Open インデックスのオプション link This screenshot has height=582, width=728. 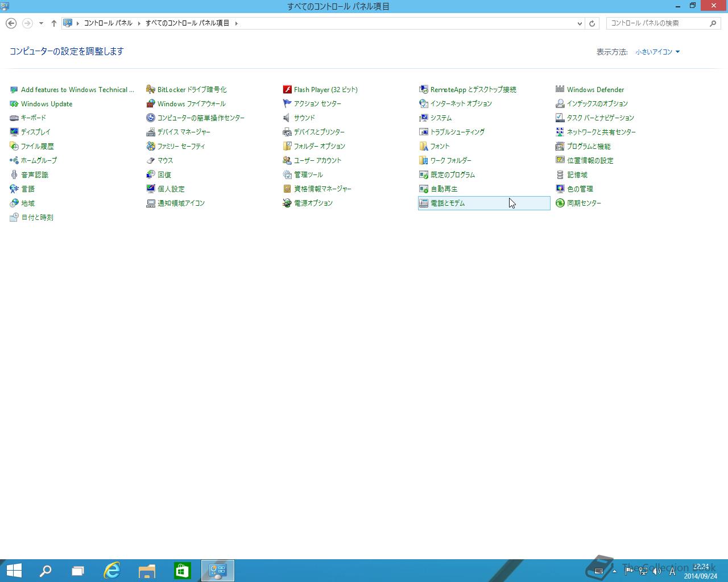coord(597,103)
